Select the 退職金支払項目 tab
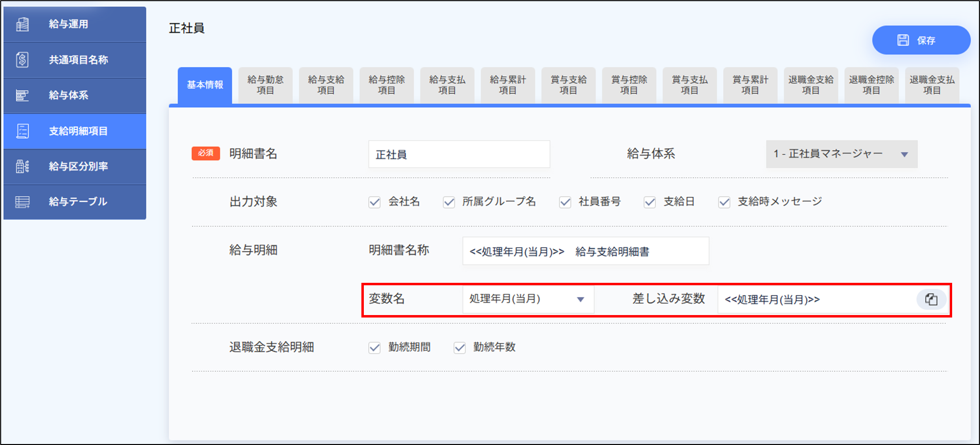 click(932, 85)
